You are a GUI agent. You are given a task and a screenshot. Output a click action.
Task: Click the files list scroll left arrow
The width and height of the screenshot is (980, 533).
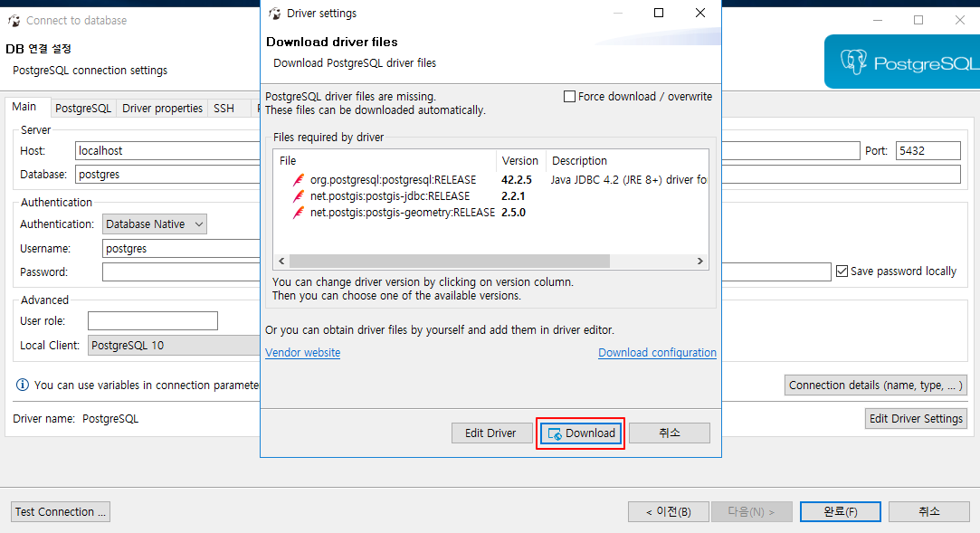pyautogui.click(x=281, y=262)
